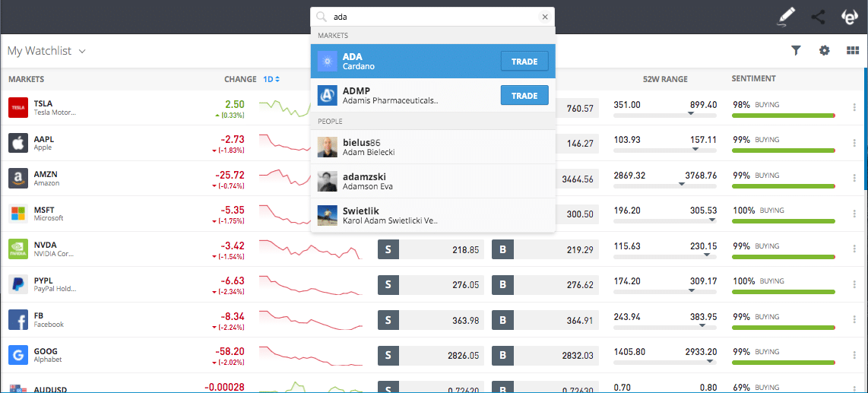Change the 1D time period selector
The width and height of the screenshot is (868, 393).
(271, 79)
